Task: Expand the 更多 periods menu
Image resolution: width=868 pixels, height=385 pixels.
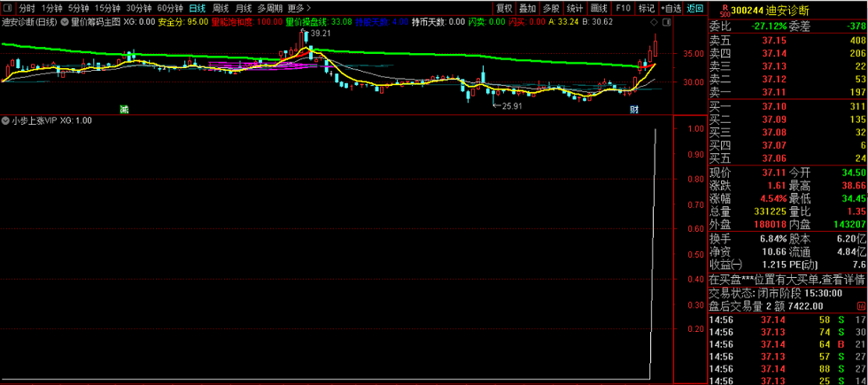Action: pos(299,8)
